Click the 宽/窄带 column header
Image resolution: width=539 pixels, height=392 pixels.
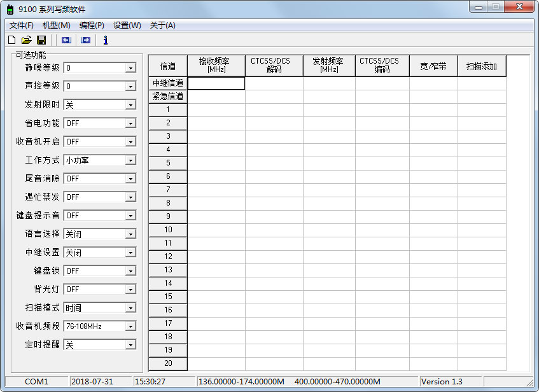click(x=433, y=66)
